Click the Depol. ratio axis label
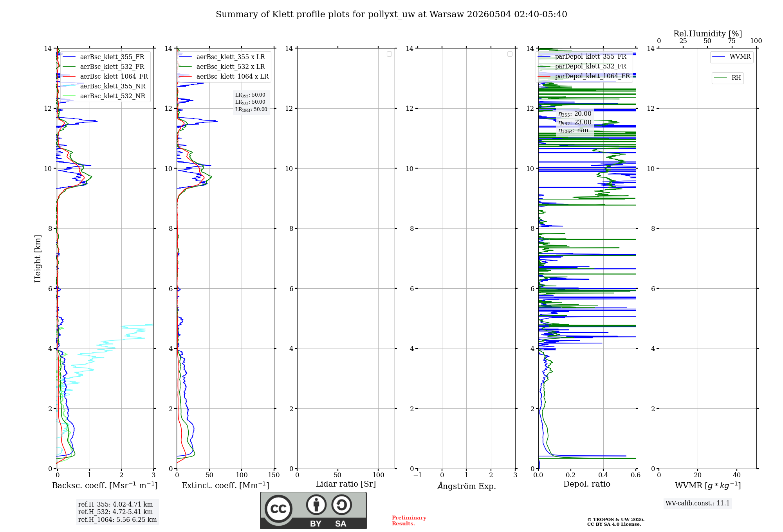This screenshot has width=783, height=532. pos(587,484)
